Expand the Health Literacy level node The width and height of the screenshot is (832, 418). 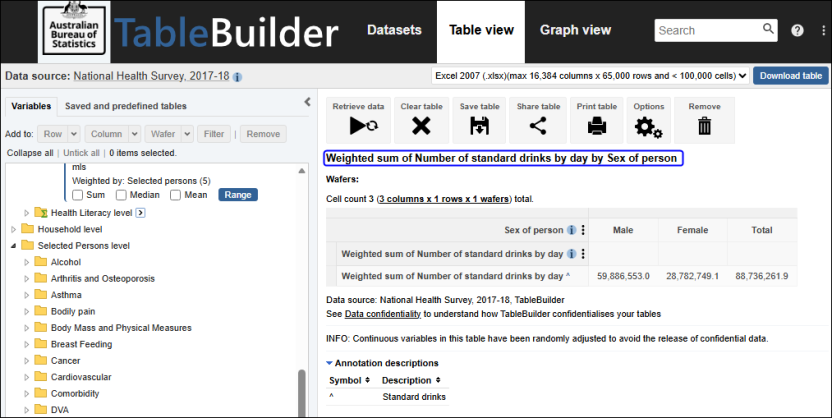pyautogui.click(x=27, y=213)
